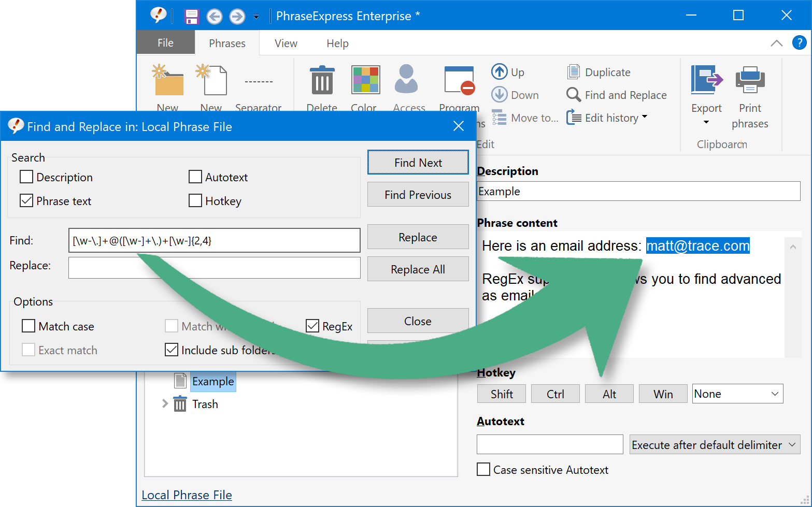Open the Help tab
The image size is (812, 507).
[x=337, y=43]
